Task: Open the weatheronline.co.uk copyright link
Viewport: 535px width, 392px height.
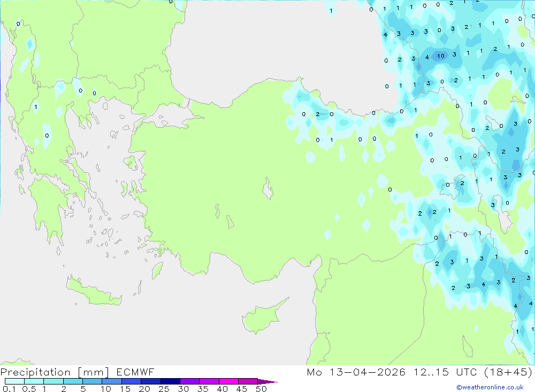Action: point(490,387)
